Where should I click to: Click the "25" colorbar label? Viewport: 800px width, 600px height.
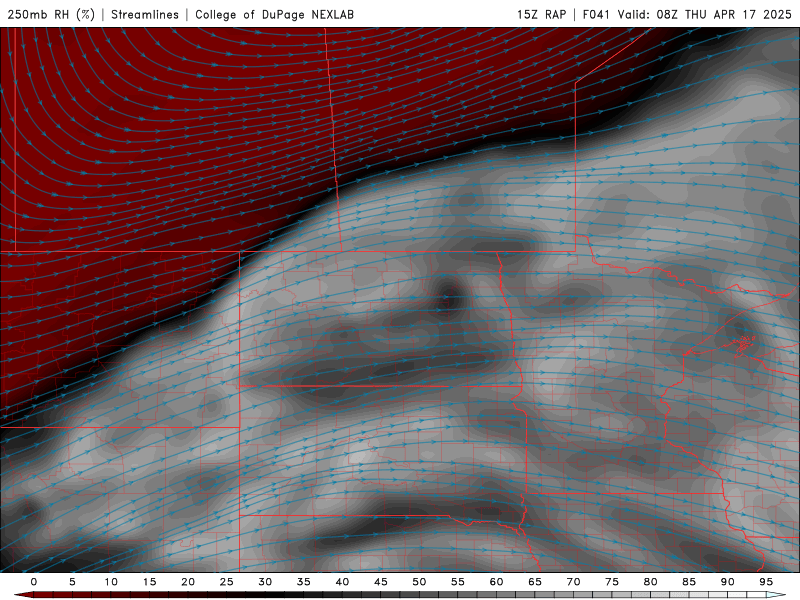(x=227, y=582)
